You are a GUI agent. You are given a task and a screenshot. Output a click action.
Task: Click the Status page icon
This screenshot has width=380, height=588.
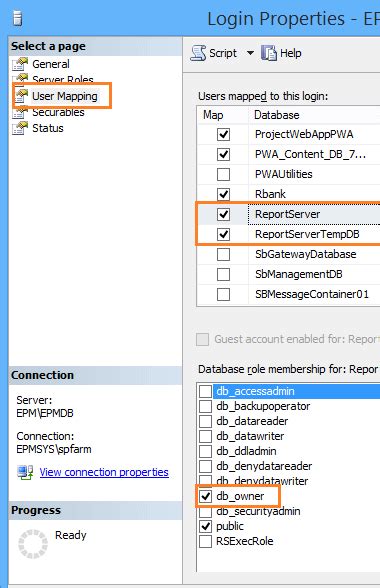(20, 128)
